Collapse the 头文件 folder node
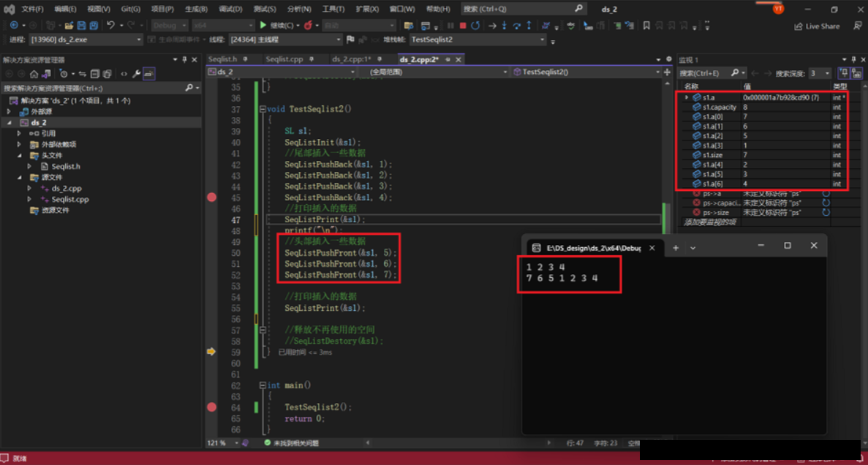 click(x=20, y=156)
